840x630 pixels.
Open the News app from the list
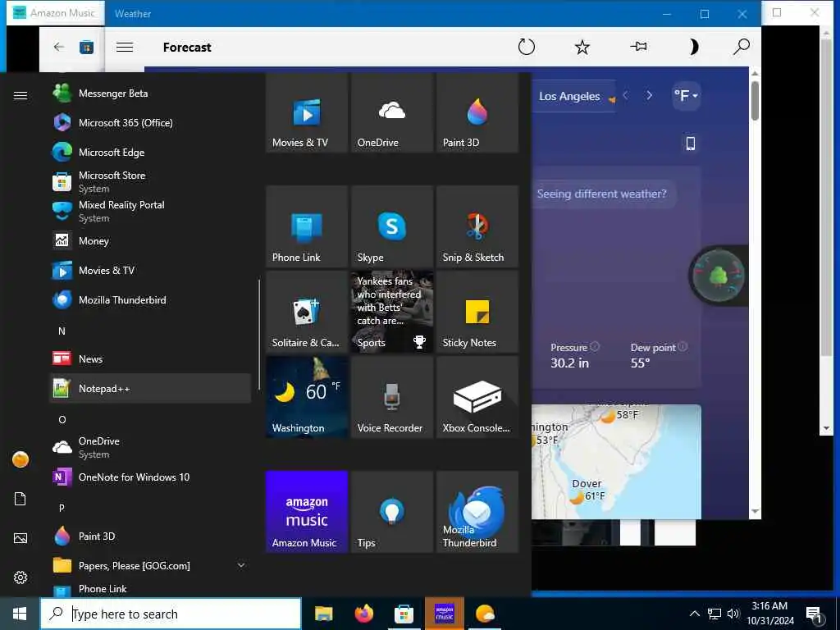coord(150,359)
